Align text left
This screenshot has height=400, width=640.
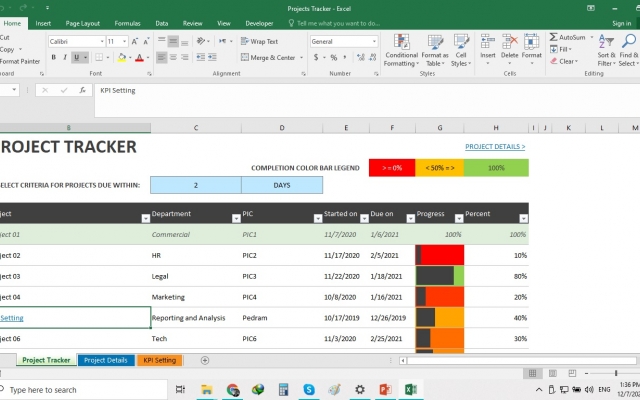tap(162, 58)
